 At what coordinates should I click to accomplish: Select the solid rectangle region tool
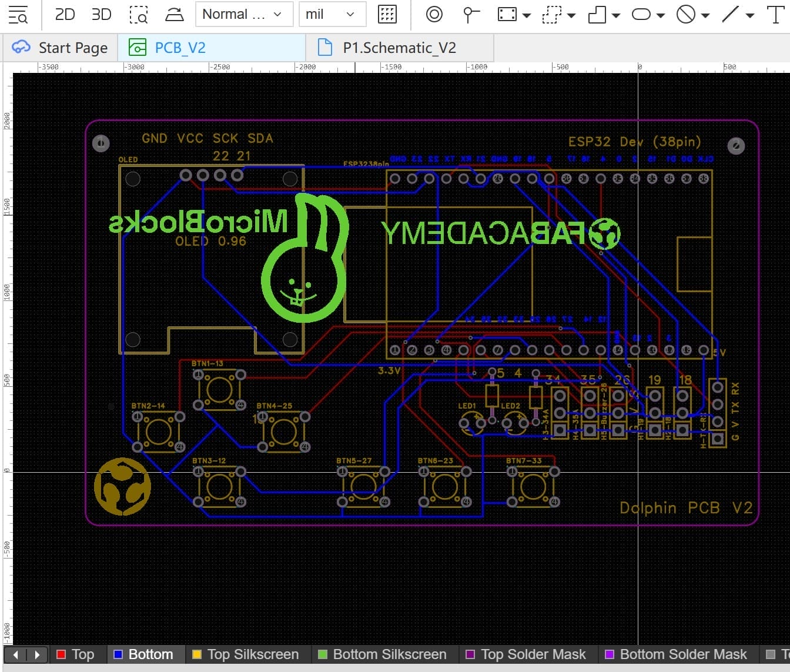click(x=507, y=14)
